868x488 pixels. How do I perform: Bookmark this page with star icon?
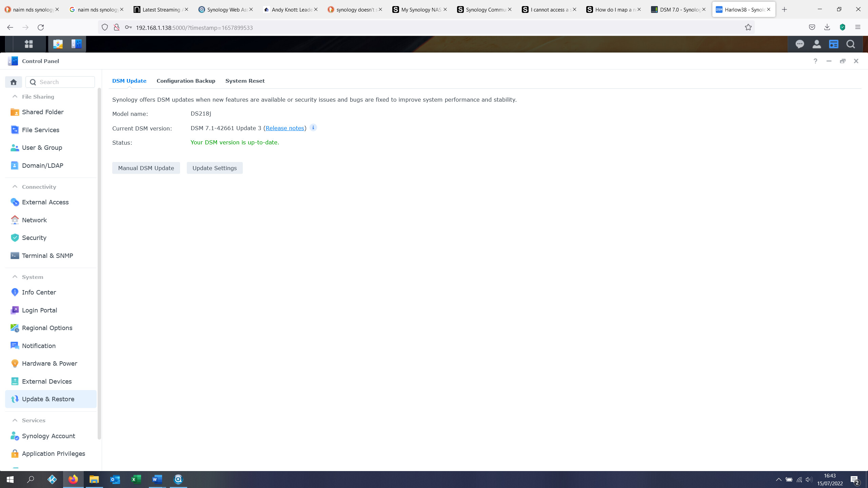pyautogui.click(x=748, y=27)
